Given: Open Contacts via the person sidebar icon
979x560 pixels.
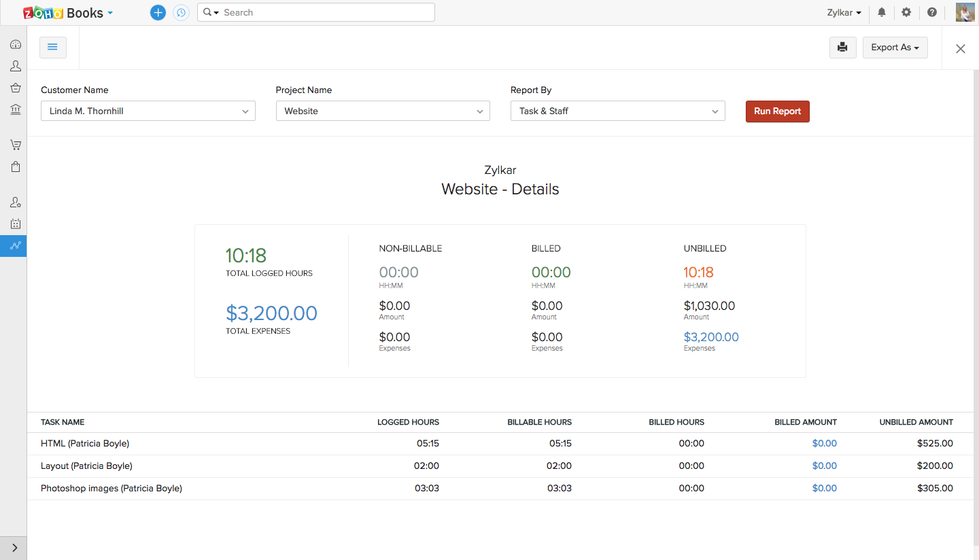Looking at the screenshot, I should click(x=15, y=67).
